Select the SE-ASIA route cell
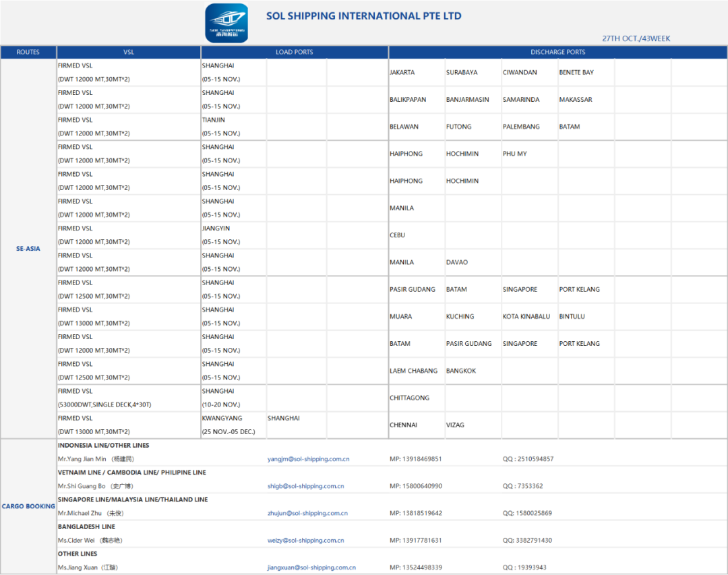The image size is (728, 575). click(28, 249)
